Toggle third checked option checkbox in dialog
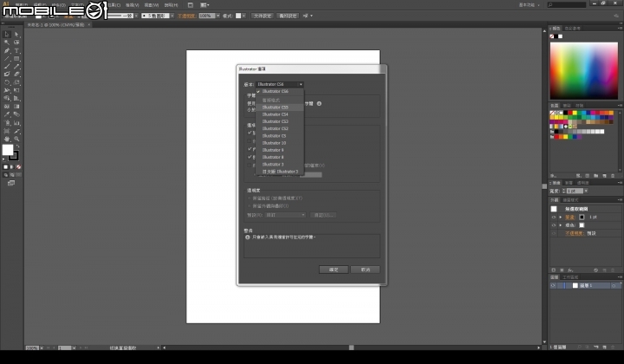This screenshot has width=624, height=364. coord(250,149)
